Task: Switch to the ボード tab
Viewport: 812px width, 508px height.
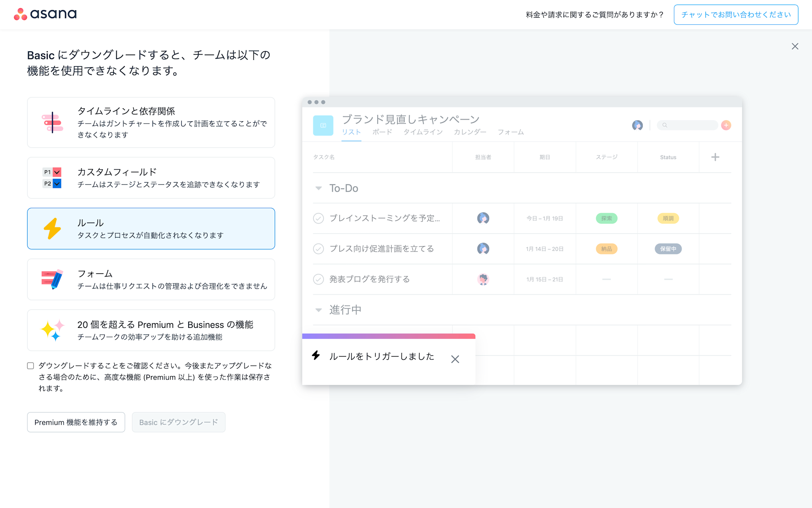Action: [x=382, y=132]
